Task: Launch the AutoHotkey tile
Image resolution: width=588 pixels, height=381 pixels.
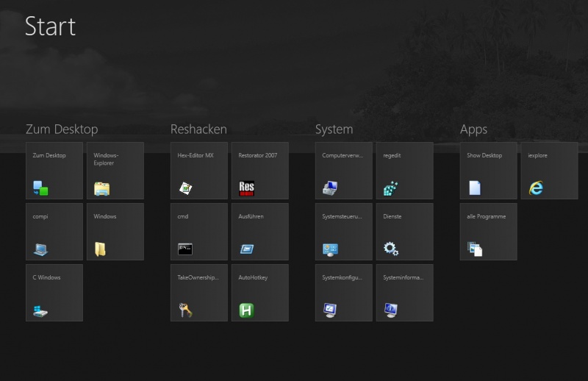Action: click(x=260, y=293)
